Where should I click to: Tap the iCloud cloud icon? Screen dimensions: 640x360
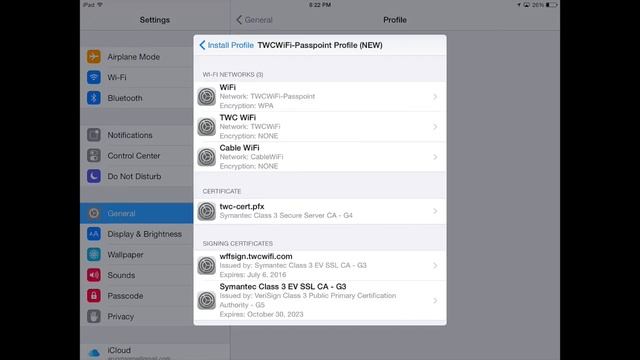pos(93,353)
